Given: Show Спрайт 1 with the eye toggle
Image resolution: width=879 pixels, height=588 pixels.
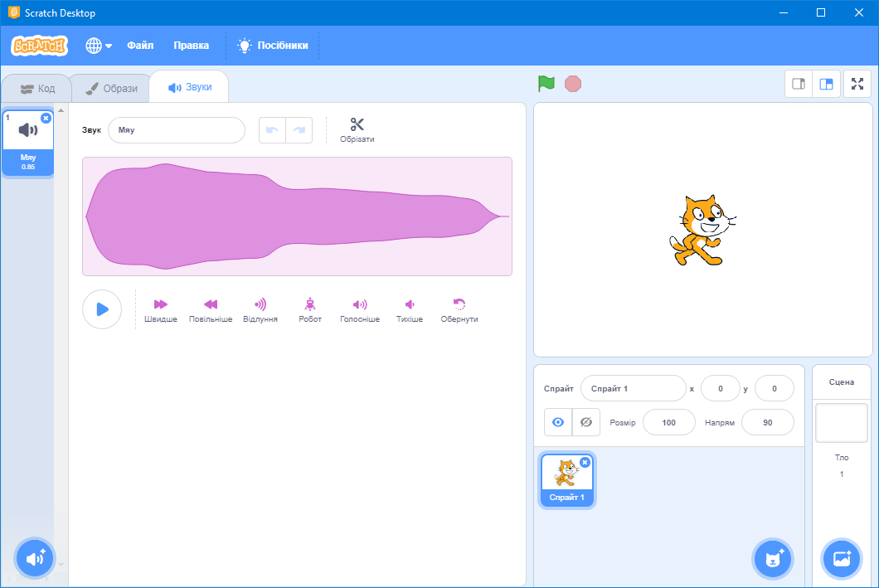Looking at the screenshot, I should pyautogui.click(x=557, y=422).
